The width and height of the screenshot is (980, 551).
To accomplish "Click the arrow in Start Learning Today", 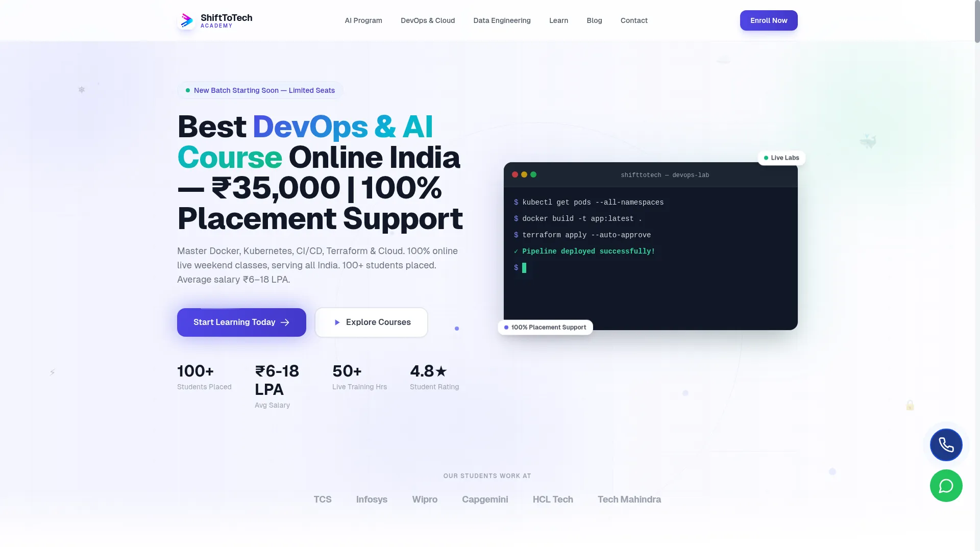I will 285,322.
